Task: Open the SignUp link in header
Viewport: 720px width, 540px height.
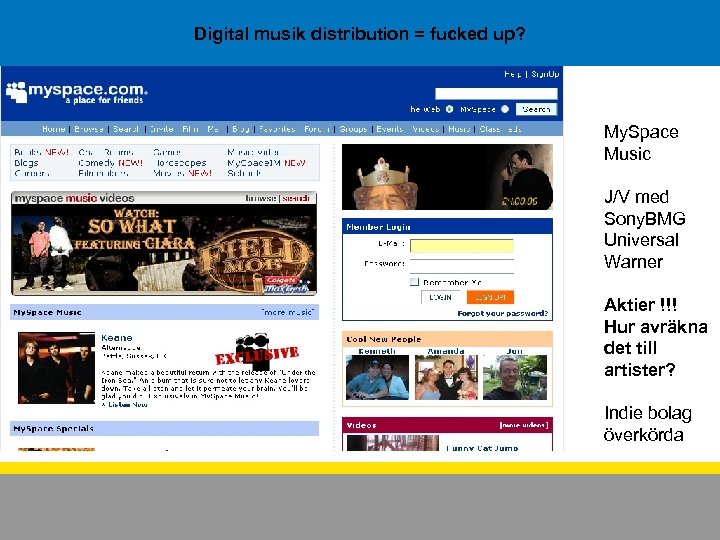Action: tap(545, 74)
